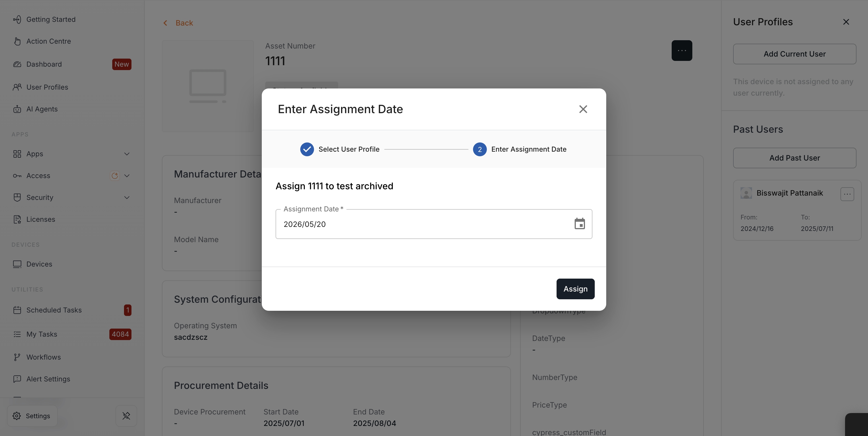The width and height of the screenshot is (868, 436).
Task: Click the Apps grid icon
Action: pos(17,154)
